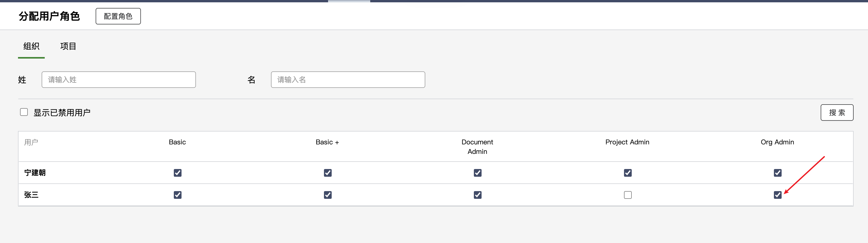Uncheck Basic + role for 张三
The height and width of the screenshot is (243, 868).
[328, 195]
